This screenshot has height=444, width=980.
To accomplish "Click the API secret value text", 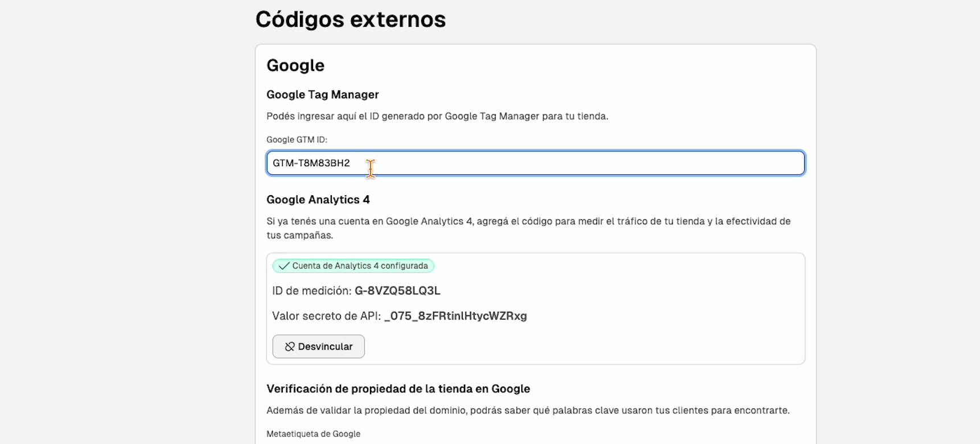I will pyautogui.click(x=455, y=316).
